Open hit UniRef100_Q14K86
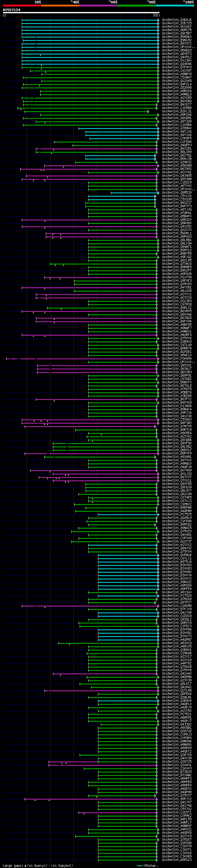Image resolution: width=197 pixels, height=868 pixels. pyautogui.click(x=177, y=64)
